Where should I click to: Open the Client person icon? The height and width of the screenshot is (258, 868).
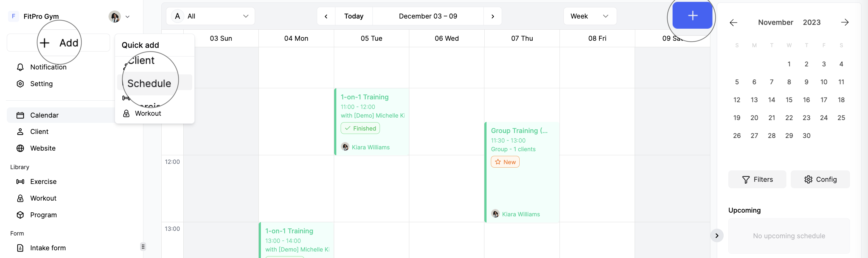point(20,132)
